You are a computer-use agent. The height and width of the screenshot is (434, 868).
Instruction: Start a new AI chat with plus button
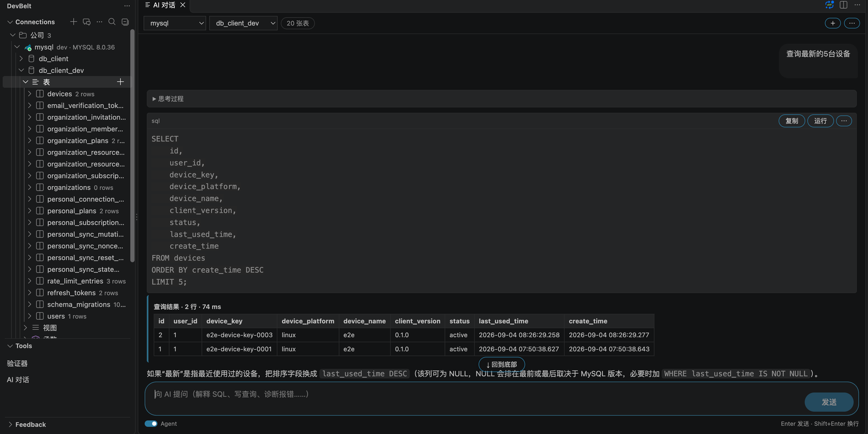(x=833, y=23)
